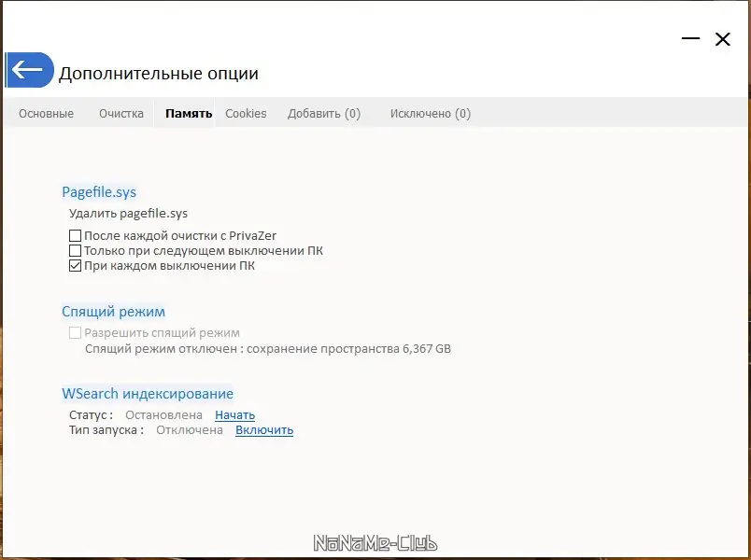
Task: Minimize the PrivaZer window
Action: click(x=691, y=39)
